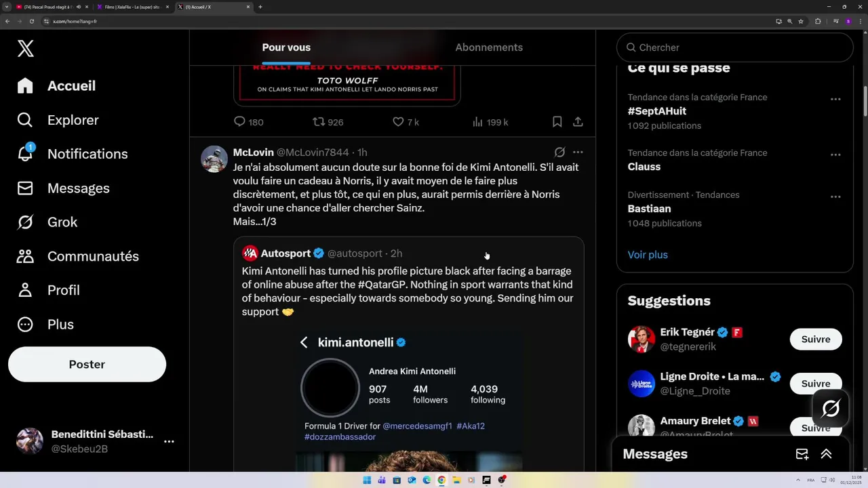
Task: Open the Chrome profile avatar
Action: 848,21
